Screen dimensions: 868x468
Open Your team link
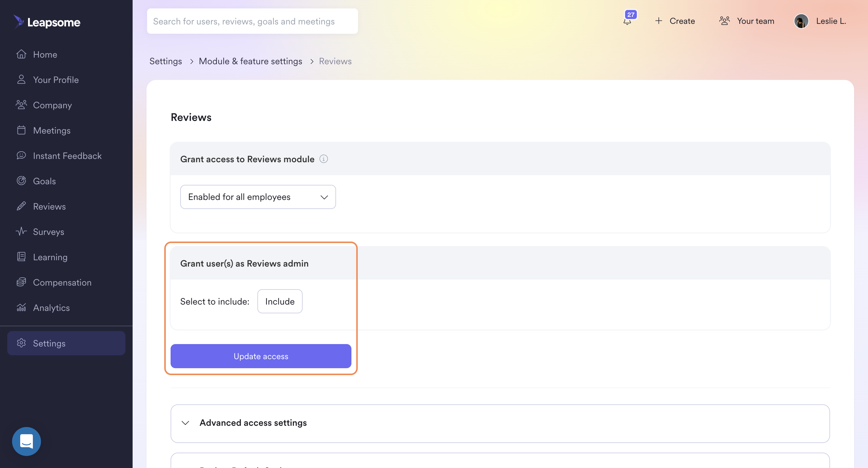tap(756, 21)
